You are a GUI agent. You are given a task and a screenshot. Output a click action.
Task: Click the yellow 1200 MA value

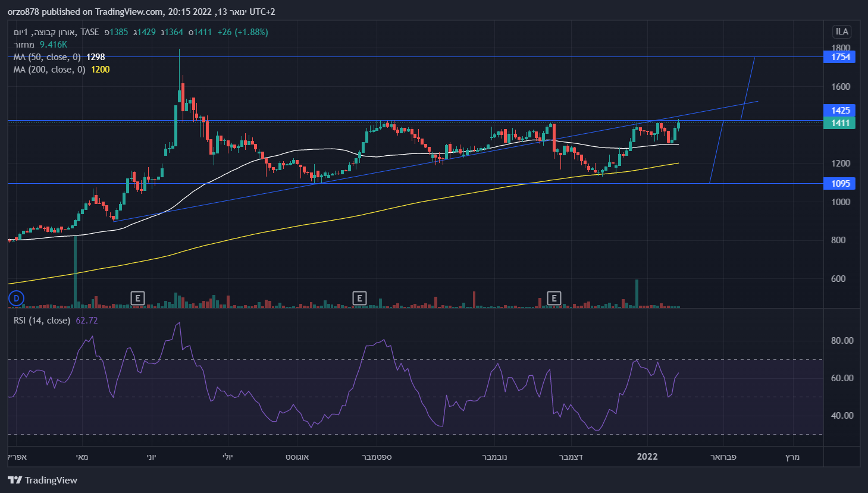coord(100,70)
